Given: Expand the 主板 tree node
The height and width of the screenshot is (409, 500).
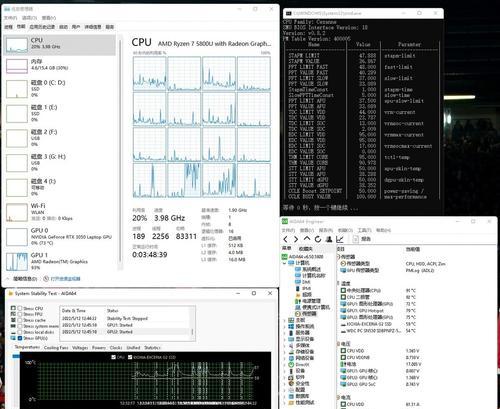Looking at the screenshot, I should 285,320.
